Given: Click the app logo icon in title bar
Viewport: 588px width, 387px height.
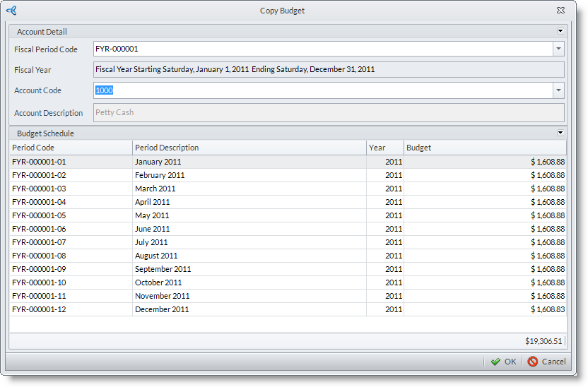Looking at the screenshot, I should coord(11,11).
